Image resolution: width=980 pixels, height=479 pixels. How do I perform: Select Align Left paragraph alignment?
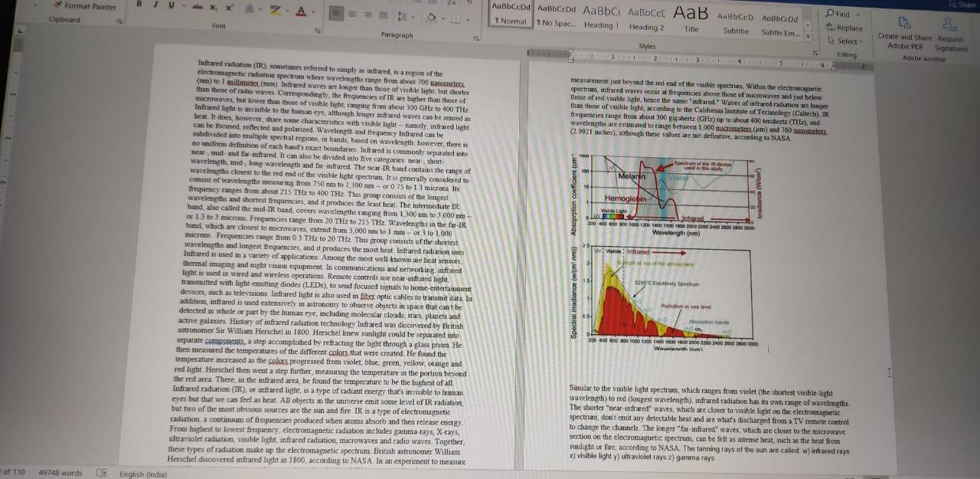(338, 15)
